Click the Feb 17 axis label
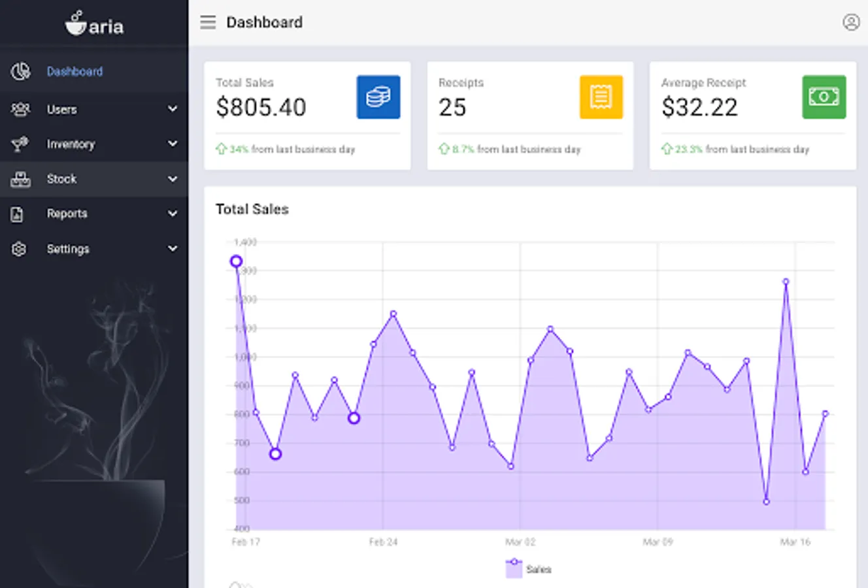Viewport: 868px width, 588px height. click(246, 542)
